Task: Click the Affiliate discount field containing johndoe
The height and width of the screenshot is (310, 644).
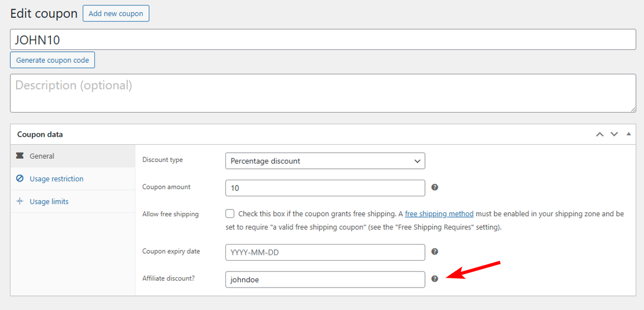Action: (325, 279)
